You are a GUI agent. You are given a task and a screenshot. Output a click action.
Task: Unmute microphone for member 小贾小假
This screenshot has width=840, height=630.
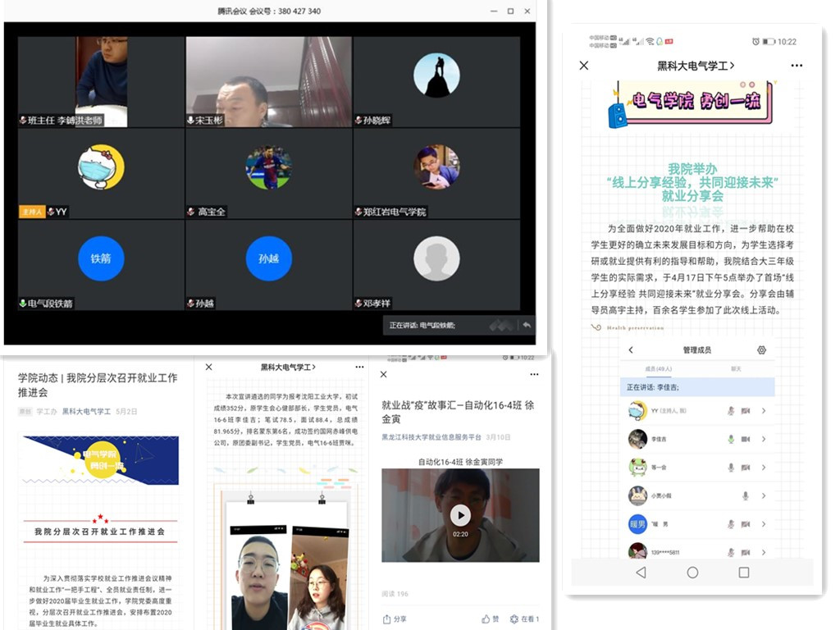coord(746,495)
